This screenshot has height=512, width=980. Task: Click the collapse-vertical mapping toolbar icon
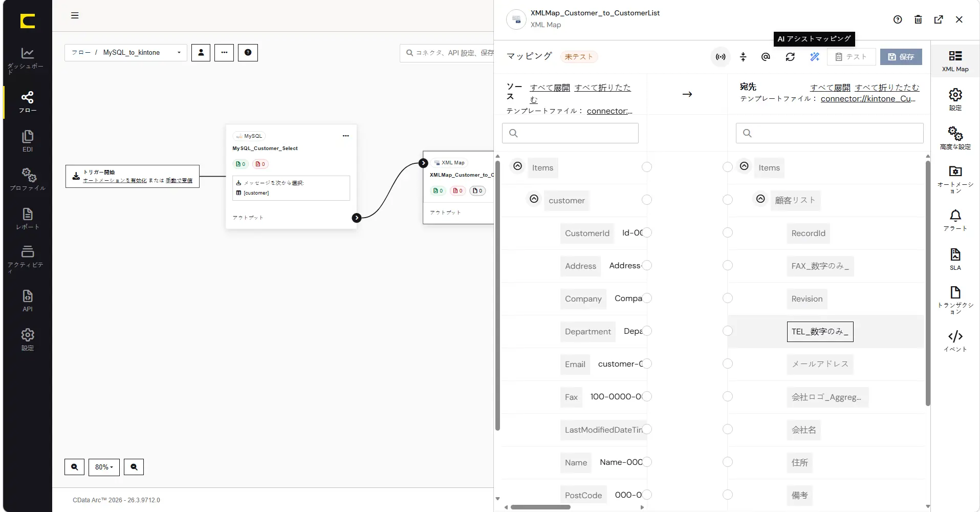(x=743, y=57)
